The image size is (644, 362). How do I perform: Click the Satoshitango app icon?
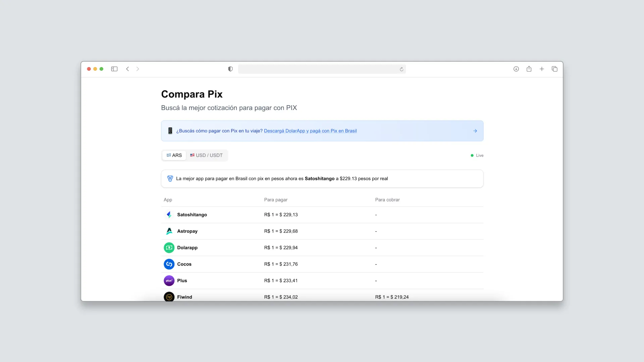point(169,215)
